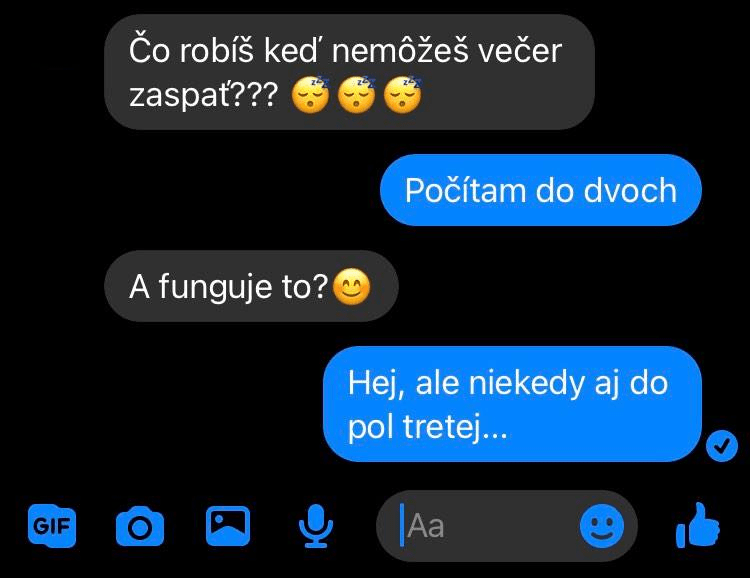Click the last sleeping face emoji
The height and width of the screenshot is (578, 750).
(403, 94)
